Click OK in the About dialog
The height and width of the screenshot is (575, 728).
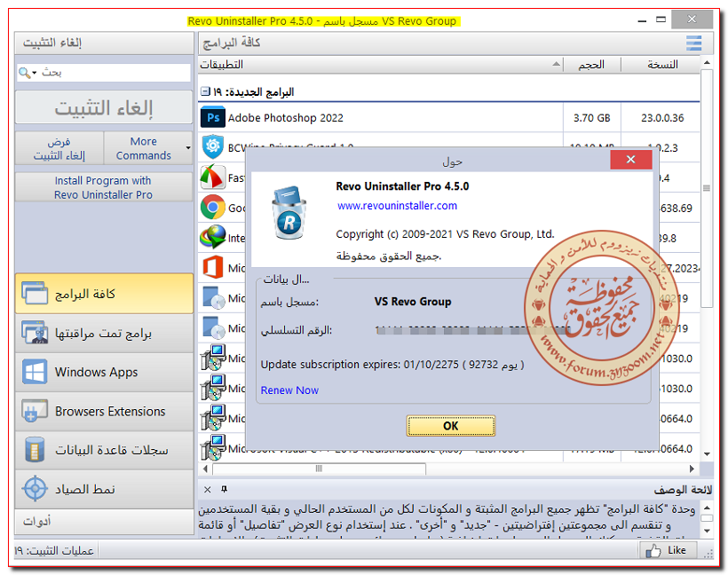coord(450,426)
